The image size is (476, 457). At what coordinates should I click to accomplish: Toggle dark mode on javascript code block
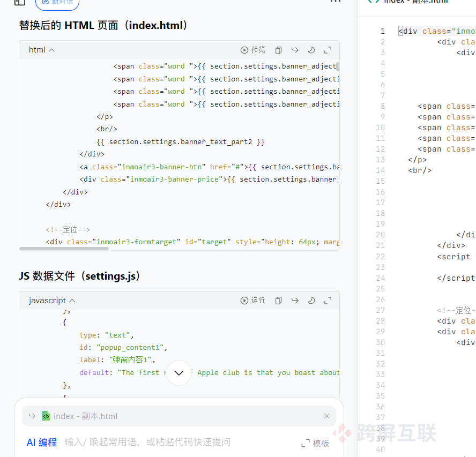tap(311, 301)
